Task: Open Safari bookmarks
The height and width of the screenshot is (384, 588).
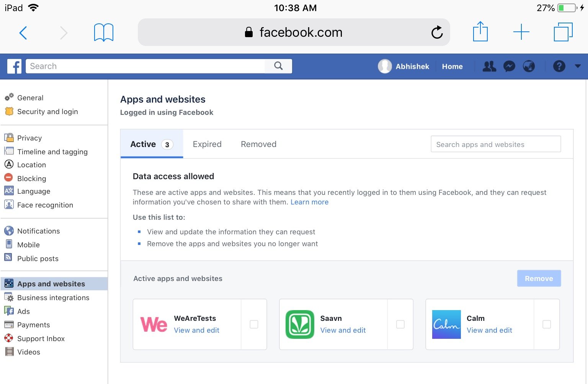Action: (x=103, y=32)
